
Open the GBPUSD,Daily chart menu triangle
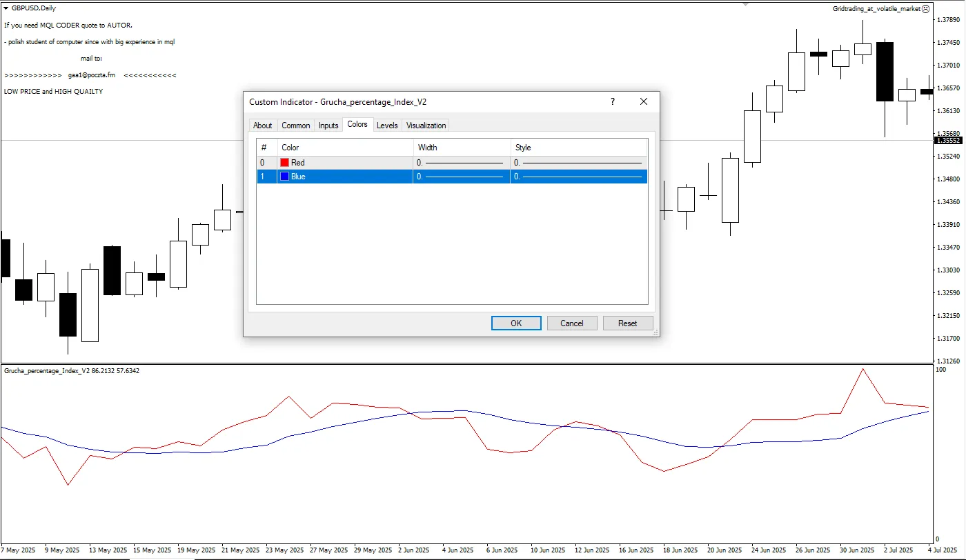point(6,8)
